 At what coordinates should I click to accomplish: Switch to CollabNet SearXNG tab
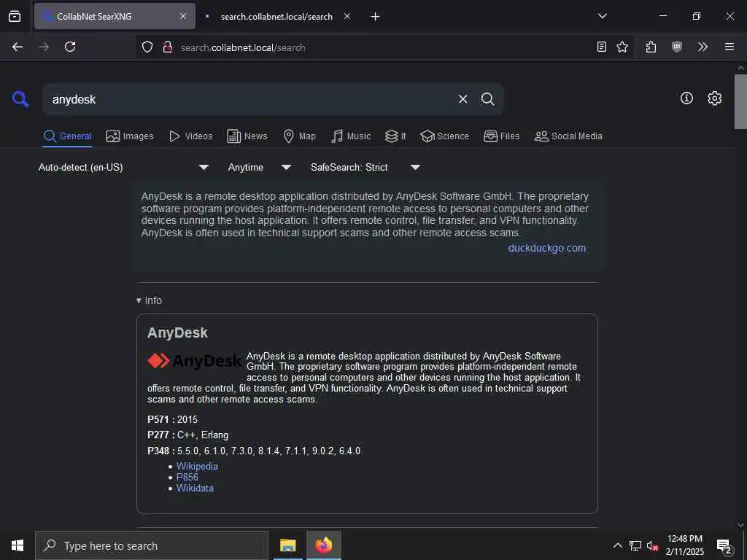click(115, 16)
